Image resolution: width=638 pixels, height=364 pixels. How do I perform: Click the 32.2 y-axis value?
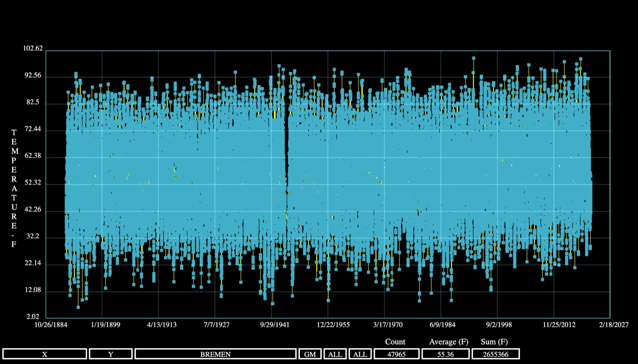tap(33, 236)
